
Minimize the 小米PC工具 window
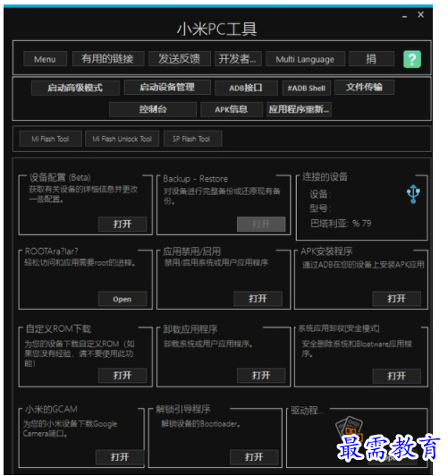tap(404, 16)
